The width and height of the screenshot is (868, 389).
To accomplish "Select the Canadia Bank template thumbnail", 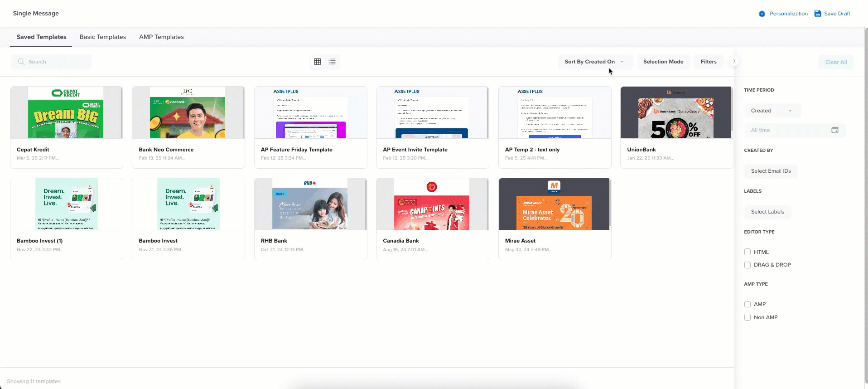I will coord(432,204).
